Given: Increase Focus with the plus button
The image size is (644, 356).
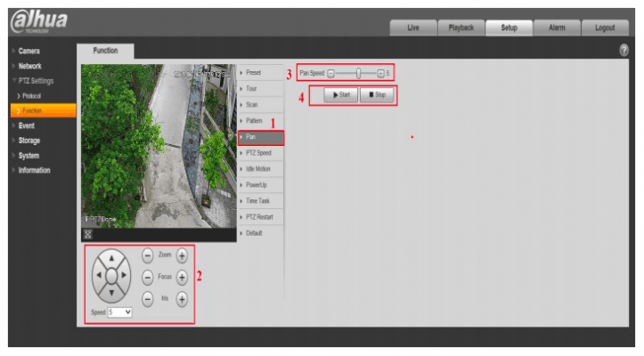Looking at the screenshot, I should (182, 277).
